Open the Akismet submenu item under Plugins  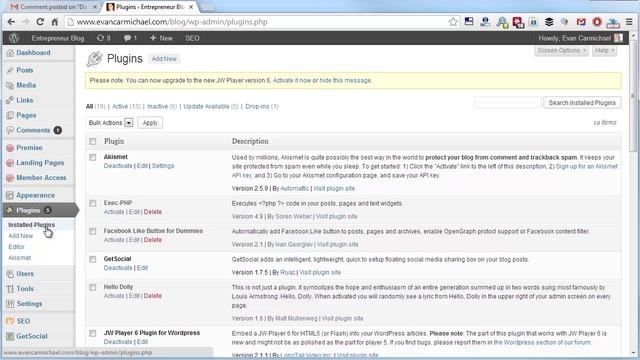[20, 258]
